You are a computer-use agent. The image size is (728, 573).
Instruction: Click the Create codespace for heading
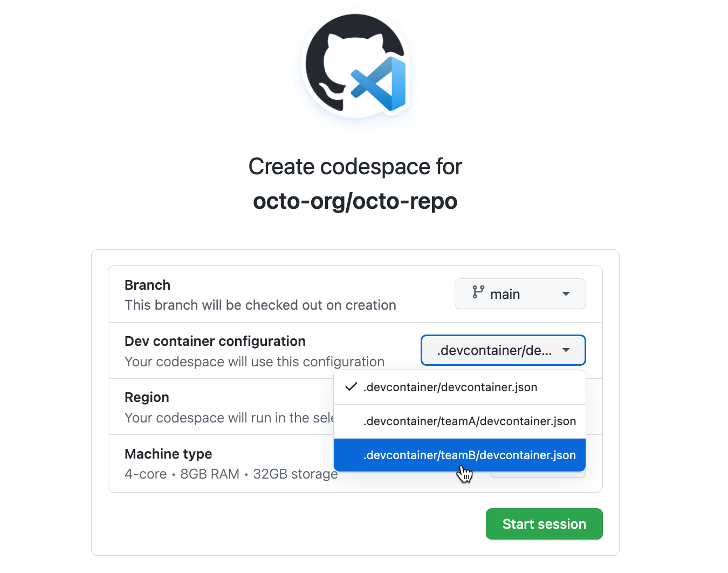click(x=355, y=167)
